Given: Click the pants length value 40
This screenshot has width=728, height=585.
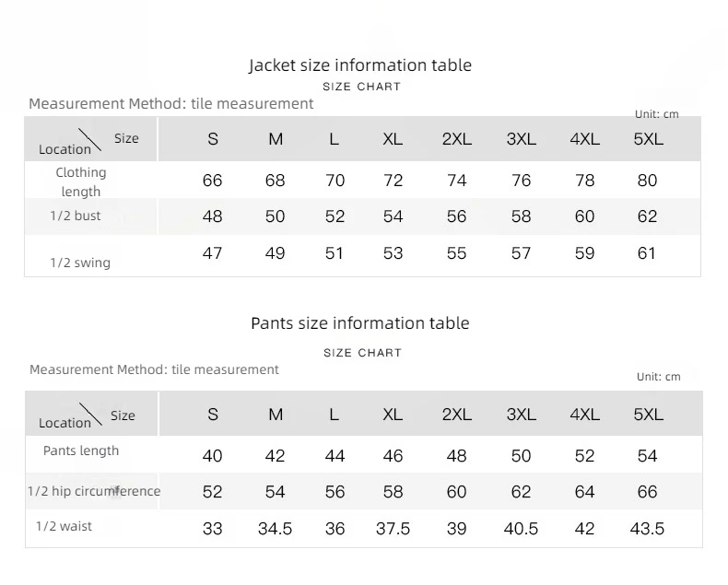Looking at the screenshot, I should pyautogui.click(x=212, y=456).
